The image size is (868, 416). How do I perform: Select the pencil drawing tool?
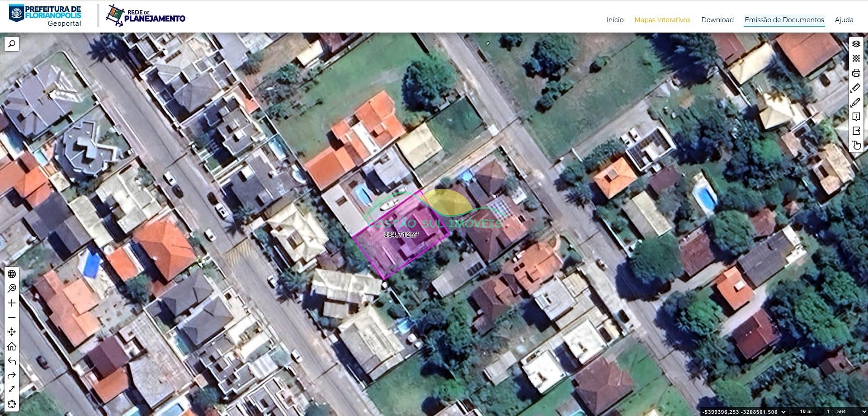coord(856,102)
